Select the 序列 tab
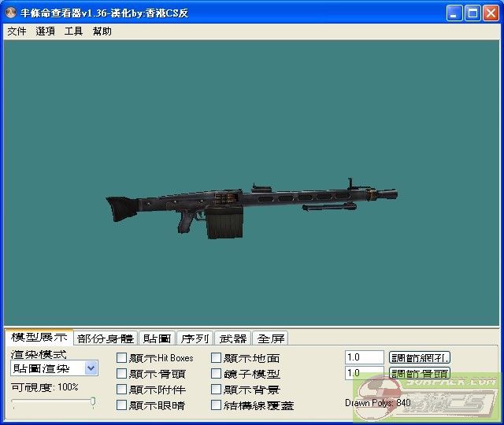Screen dimensions: 504x425 pos(195,338)
